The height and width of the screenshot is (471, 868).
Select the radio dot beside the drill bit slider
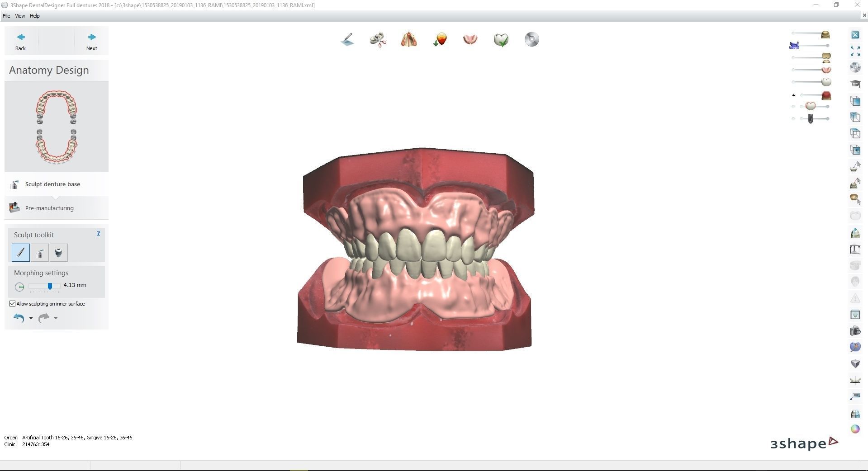(x=793, y=119)
